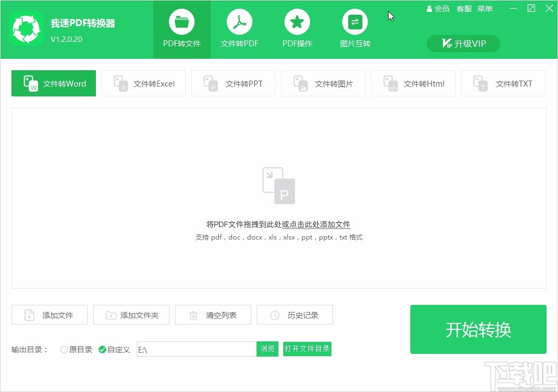Image resolution: width=558 pixels, height=392 pixels.
Task: Click the 清空列表 trash icon
Action: pyautogui.click(x=193, y=315)
